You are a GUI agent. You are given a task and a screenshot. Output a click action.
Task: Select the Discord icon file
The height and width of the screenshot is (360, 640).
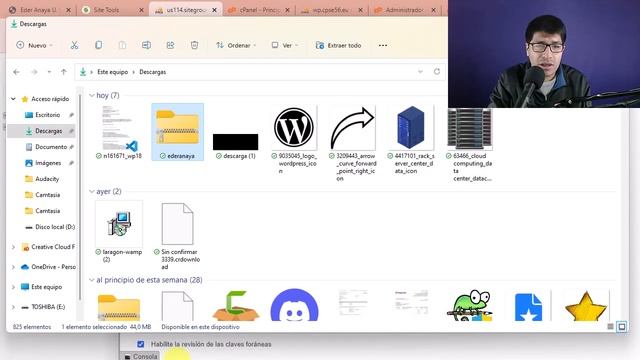(x=294, y=305)
